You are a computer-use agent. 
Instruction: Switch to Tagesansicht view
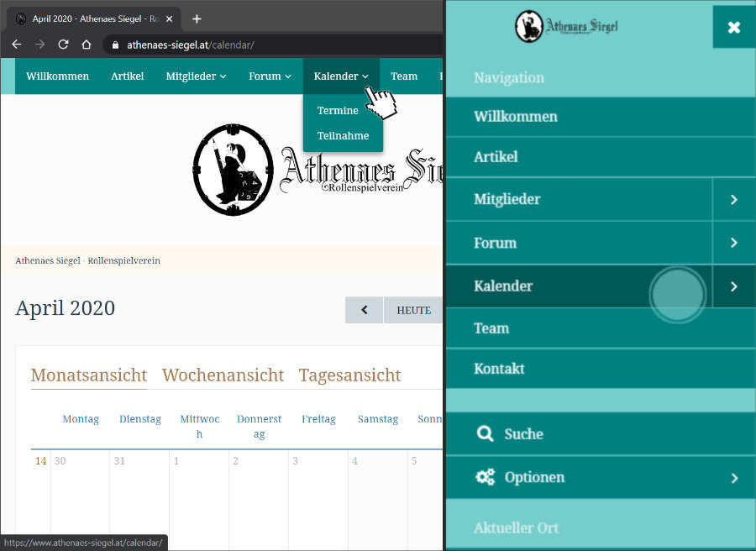coord(349,375)
